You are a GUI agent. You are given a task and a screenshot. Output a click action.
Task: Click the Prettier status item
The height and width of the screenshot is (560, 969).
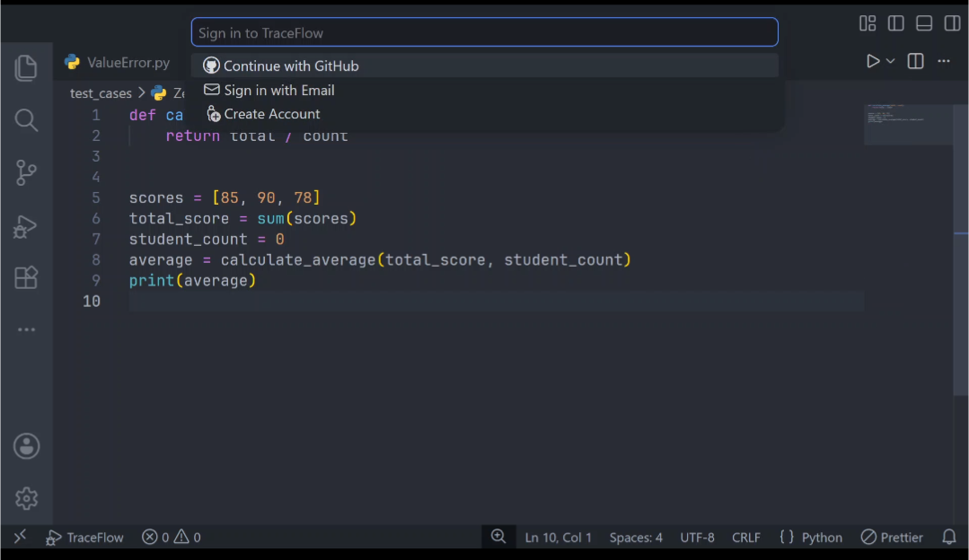pos(892,538)
